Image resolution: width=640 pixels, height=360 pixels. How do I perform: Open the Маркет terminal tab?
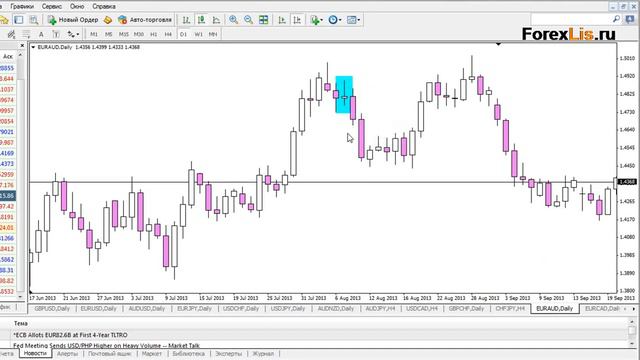point(152,353)
